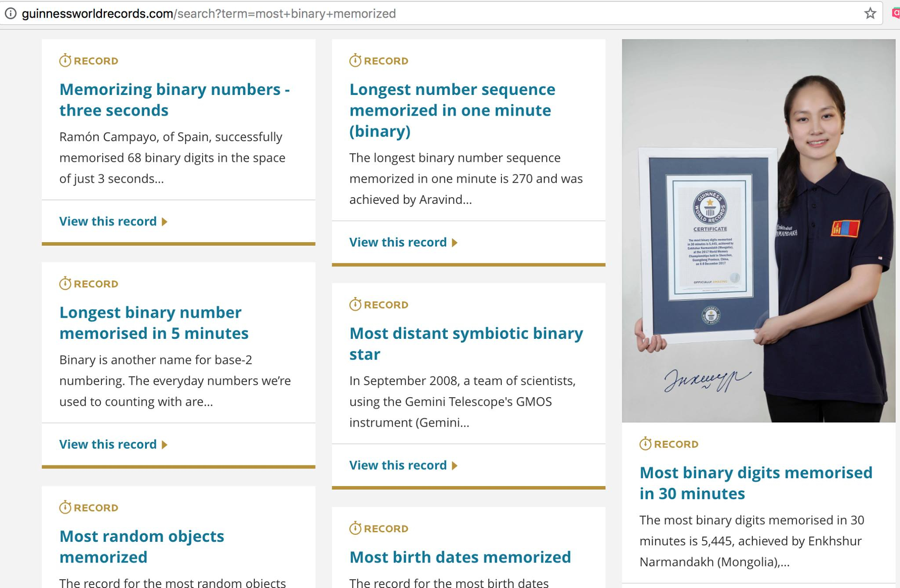Click the address bar URL field

441,14
